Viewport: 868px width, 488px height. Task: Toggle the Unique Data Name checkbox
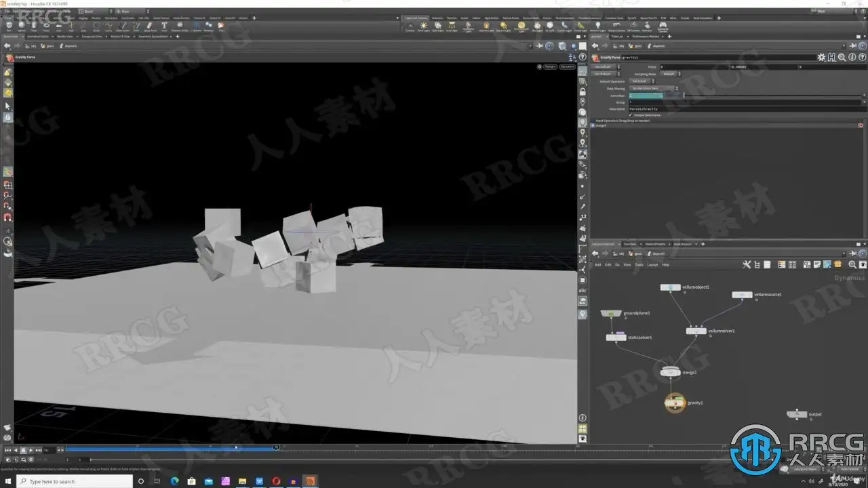631,115
